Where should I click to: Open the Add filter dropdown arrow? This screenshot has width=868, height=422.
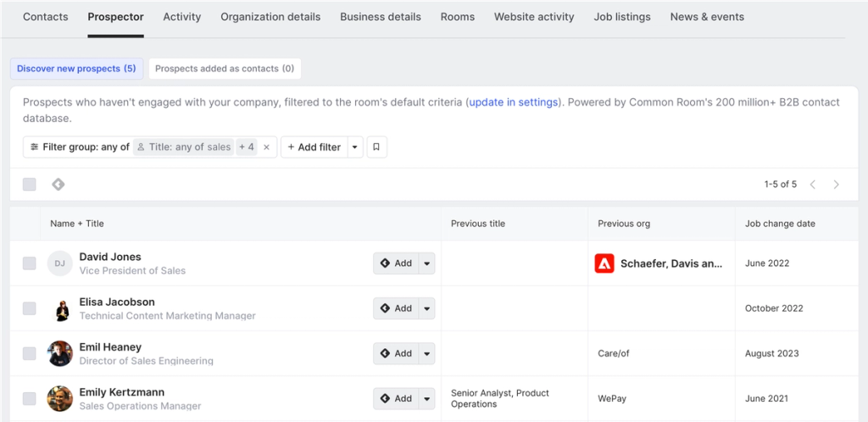[355, 147]
